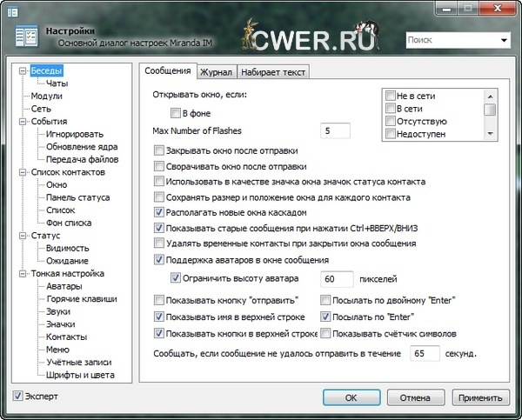This screenshot has height=420, width=522.
Task: Collapse the Статус tree node
Action: (23, 236)
